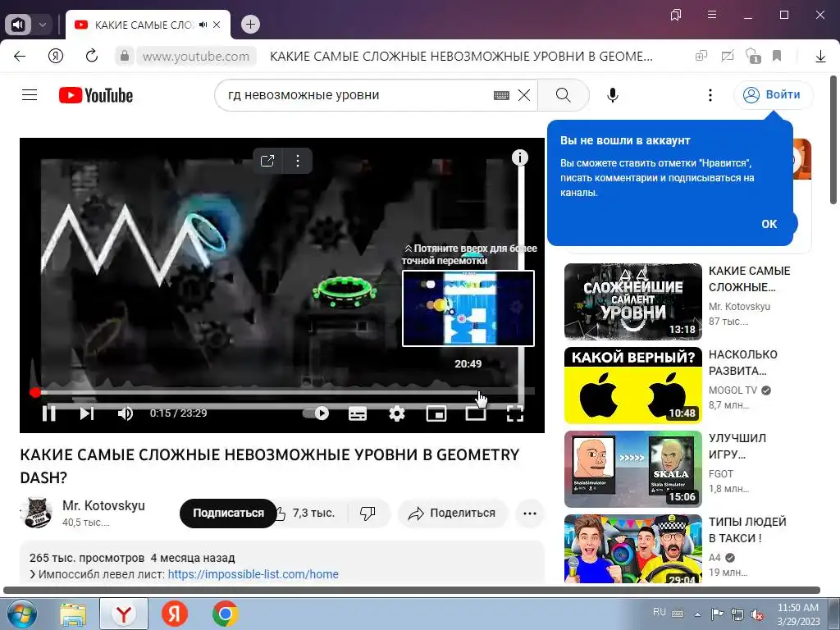Bookmark this page with the flag icon

point(777,56)
